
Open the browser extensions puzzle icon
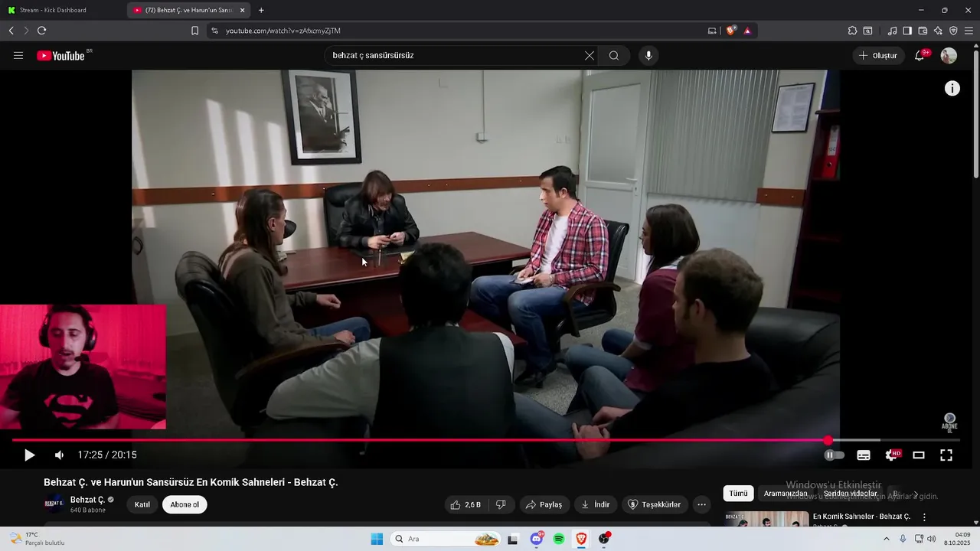tap(852, 31)
